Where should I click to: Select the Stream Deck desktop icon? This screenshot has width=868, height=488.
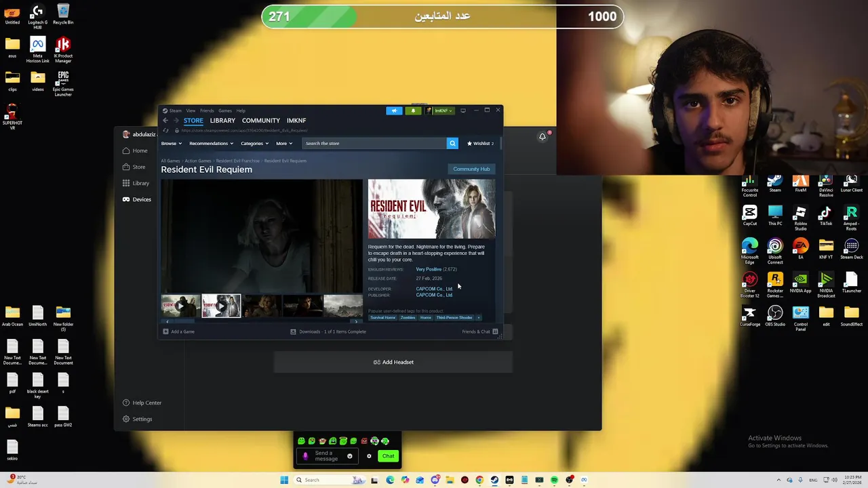pyautogui.click(x=852, y=249)
